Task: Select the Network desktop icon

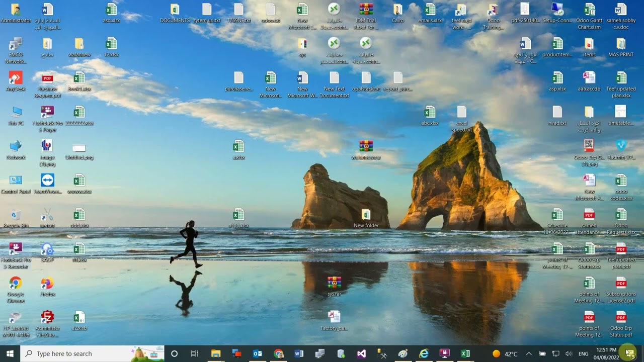Action: click(x=16, y=150)
